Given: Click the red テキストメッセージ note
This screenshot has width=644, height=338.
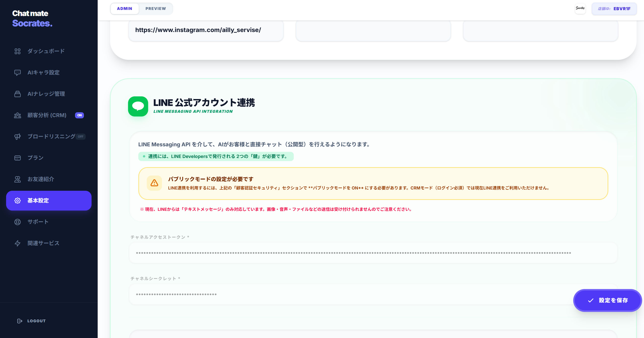Looking at the screenshot, I should pyautogui.click(x=276, y=209).
